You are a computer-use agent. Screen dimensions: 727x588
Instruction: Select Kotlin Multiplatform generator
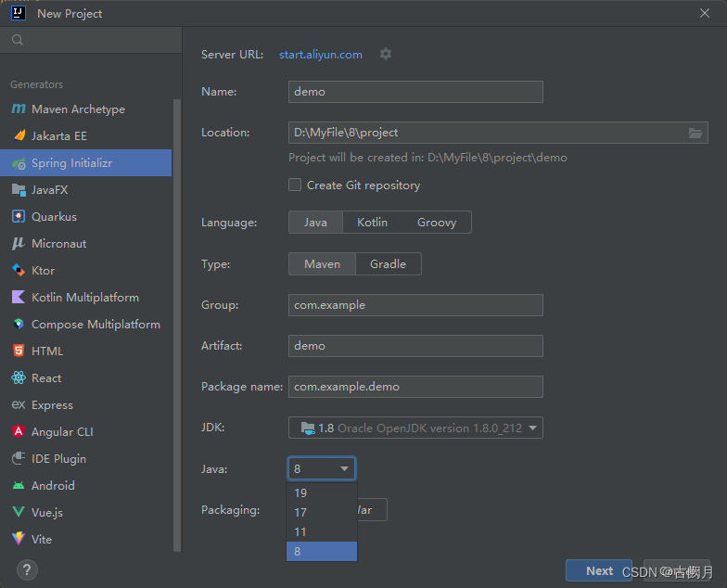85,297
